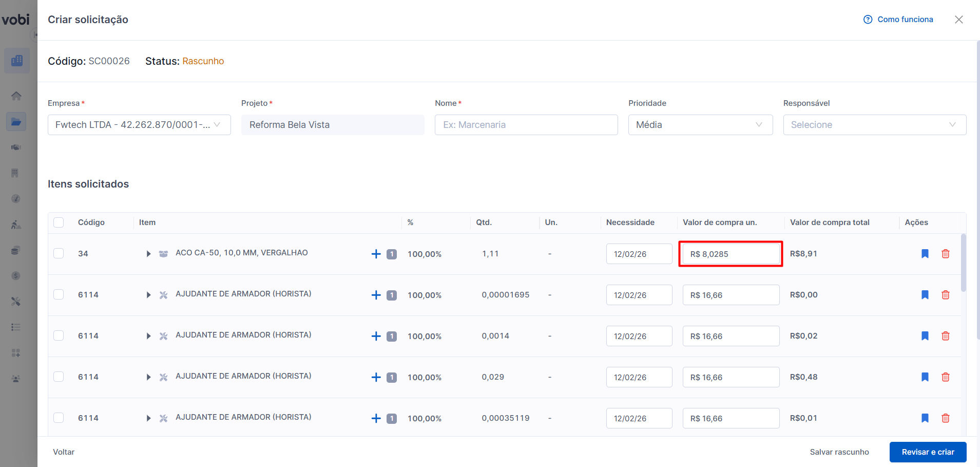Image resolution: width=980 pixels, height=467 pixels.
Task: Open home icon in left sidebar
Action: [x=16, y=96]
